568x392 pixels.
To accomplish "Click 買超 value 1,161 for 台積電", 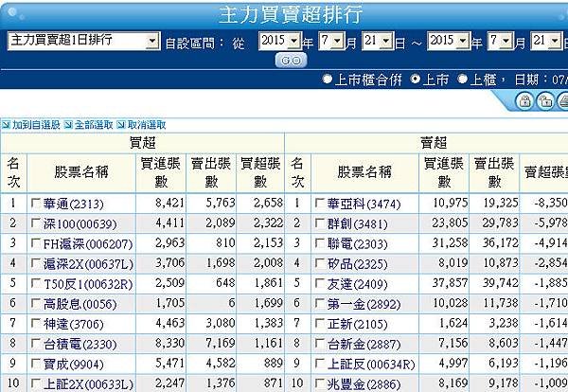I will 268,343.
